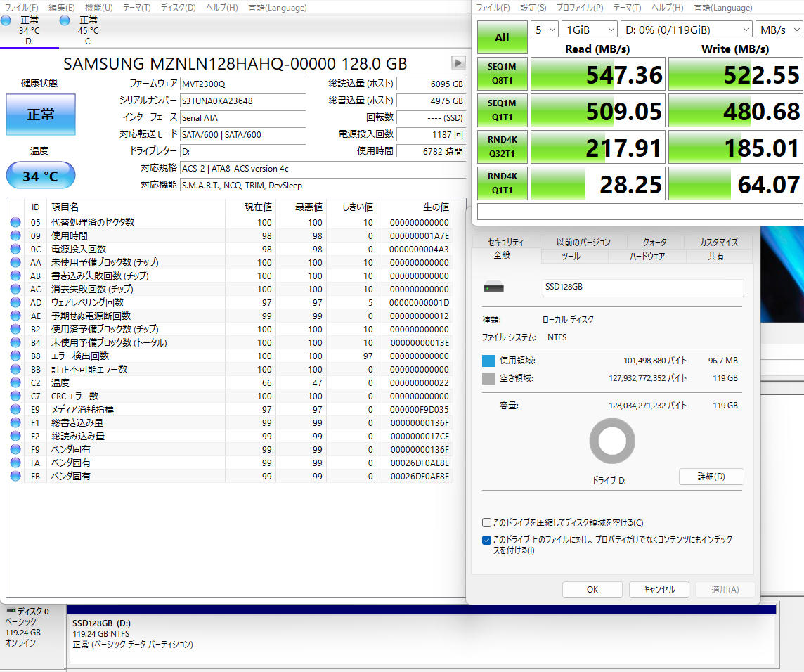This screenshot has width=804, height=672.
Task: Click the 詳細(D) button
Action: pos(711,477)
